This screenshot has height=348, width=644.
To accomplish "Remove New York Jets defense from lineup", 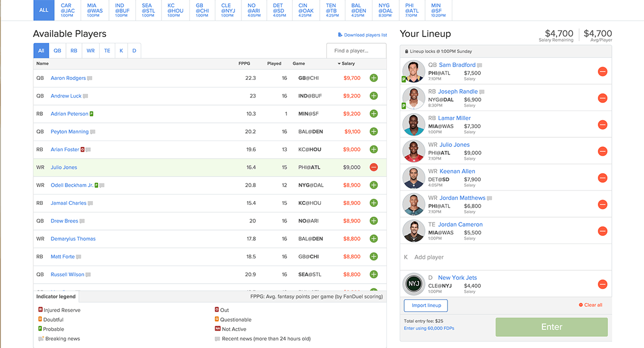I will click(x=602, y=284).
